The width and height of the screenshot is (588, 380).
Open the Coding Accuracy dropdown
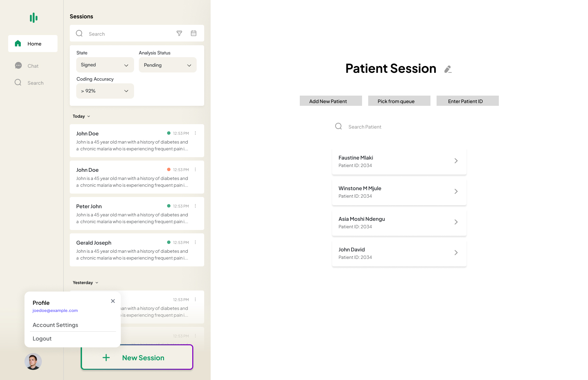pyautogui.click(x=105, y=91)
